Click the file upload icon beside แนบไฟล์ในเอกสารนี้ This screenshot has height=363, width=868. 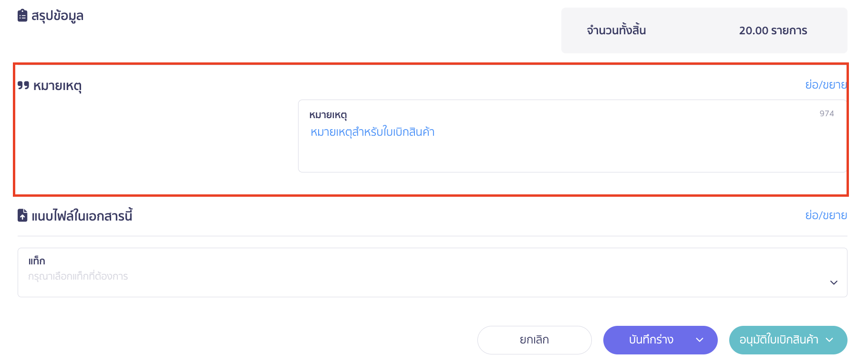coord(22,215)
